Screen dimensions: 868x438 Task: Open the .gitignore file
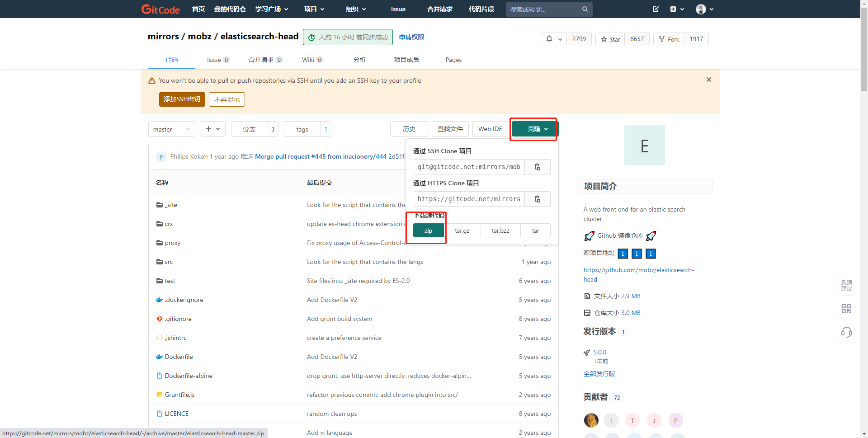(178, 319)
